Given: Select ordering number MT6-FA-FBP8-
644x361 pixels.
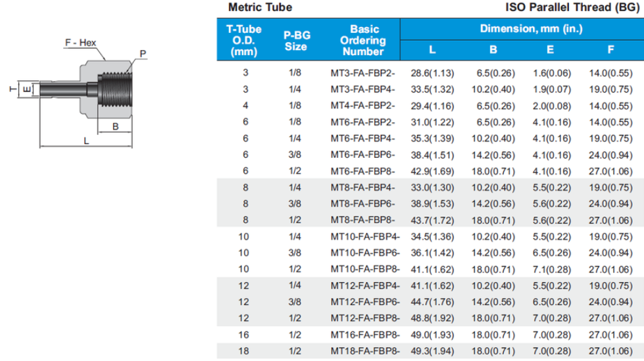Looking at the screenshot, I should point(364,171).
